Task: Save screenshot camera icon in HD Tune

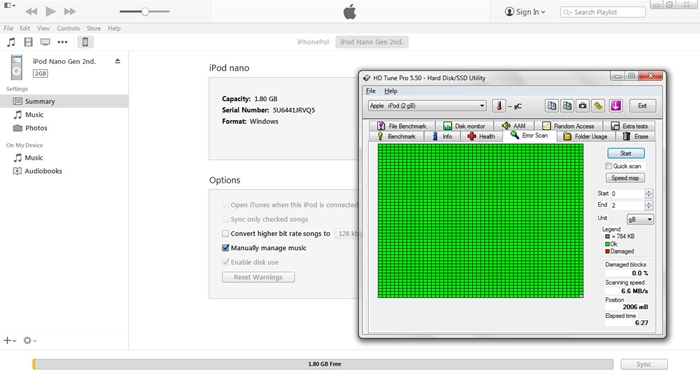Action: [583, 106]
